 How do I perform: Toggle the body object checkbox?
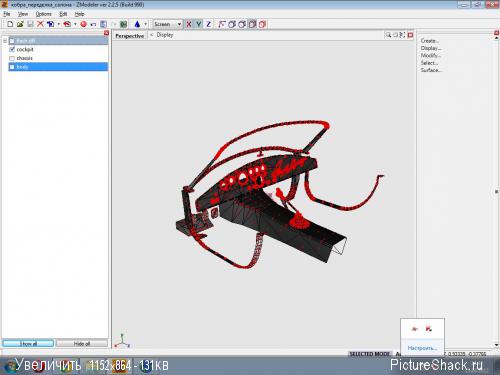click(x=12, y=67)
